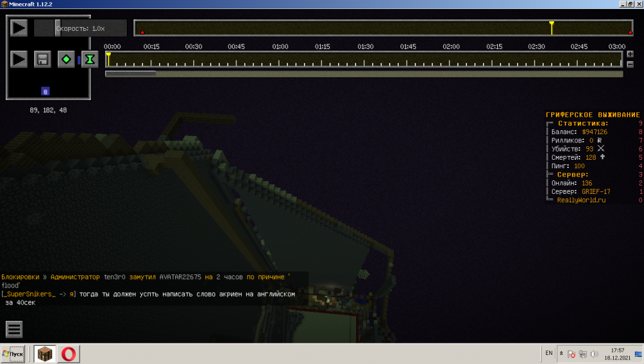This screenshot has height=364, width=644.
Task: Jump to 01:00 on keyframe timeline
Action: 279,59
